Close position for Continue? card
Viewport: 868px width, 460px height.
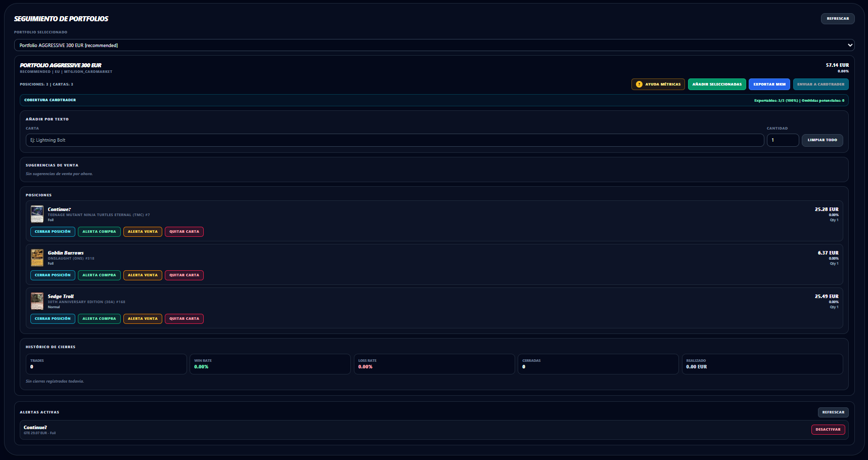53,232
